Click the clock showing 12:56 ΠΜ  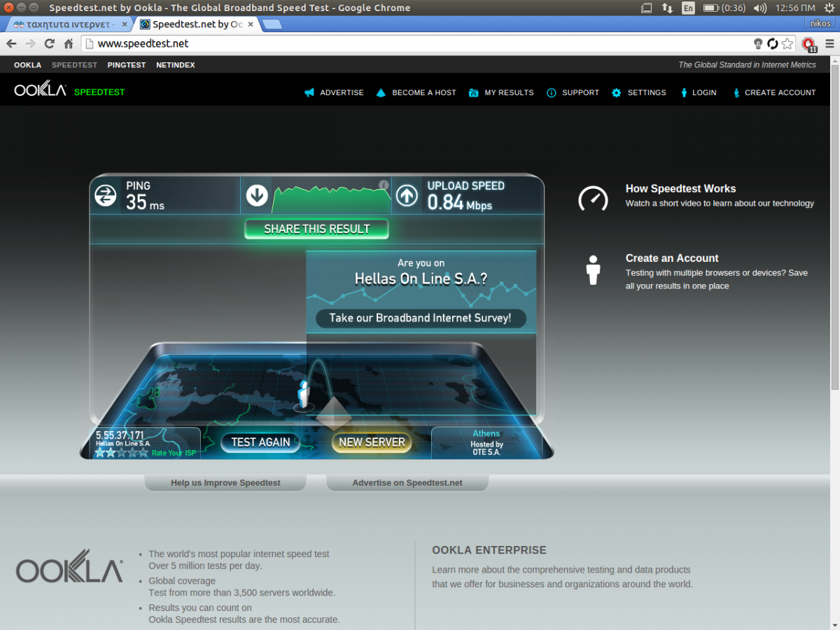pos(795,8)
